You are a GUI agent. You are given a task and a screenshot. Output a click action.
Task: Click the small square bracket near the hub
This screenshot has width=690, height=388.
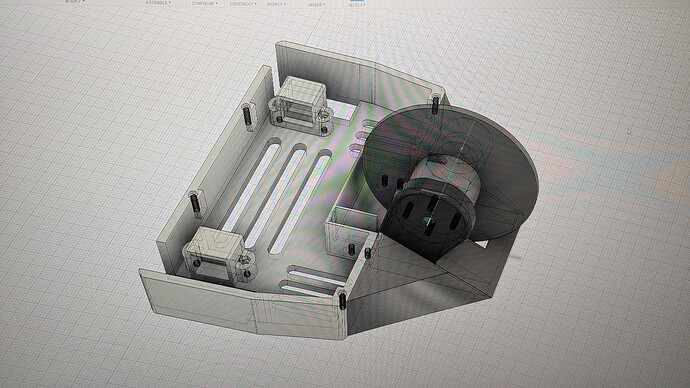point(351,232)
